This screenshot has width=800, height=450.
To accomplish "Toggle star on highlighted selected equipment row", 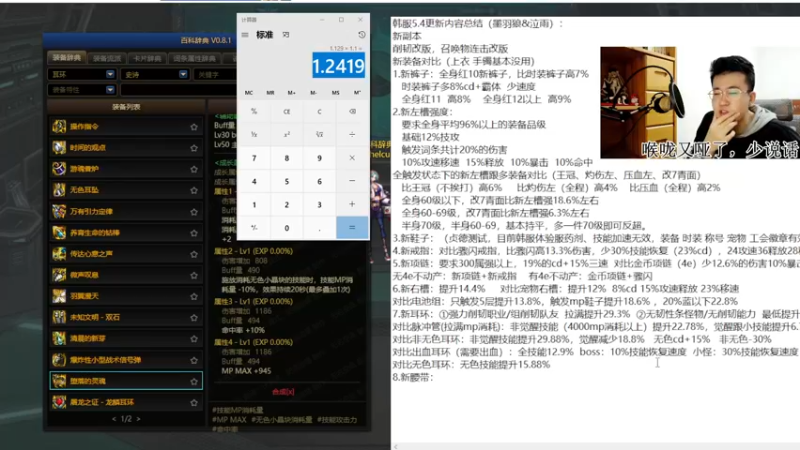I will tap(194, 381).
